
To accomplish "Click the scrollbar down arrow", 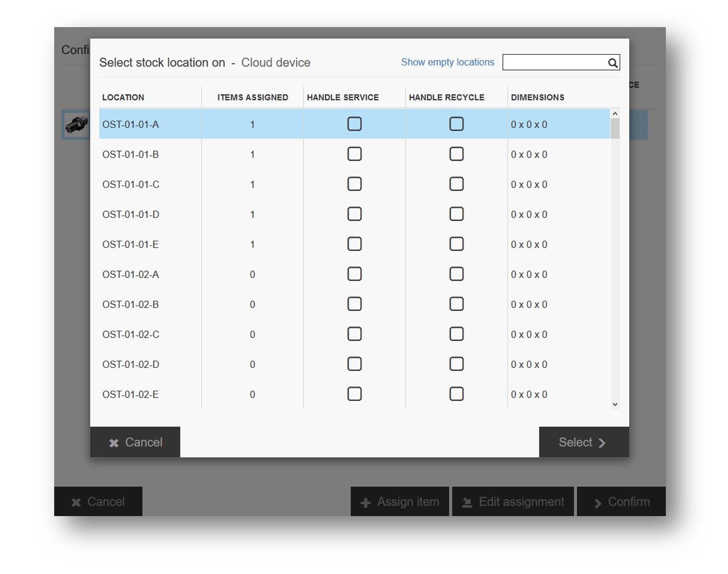I will click(615, 404).
